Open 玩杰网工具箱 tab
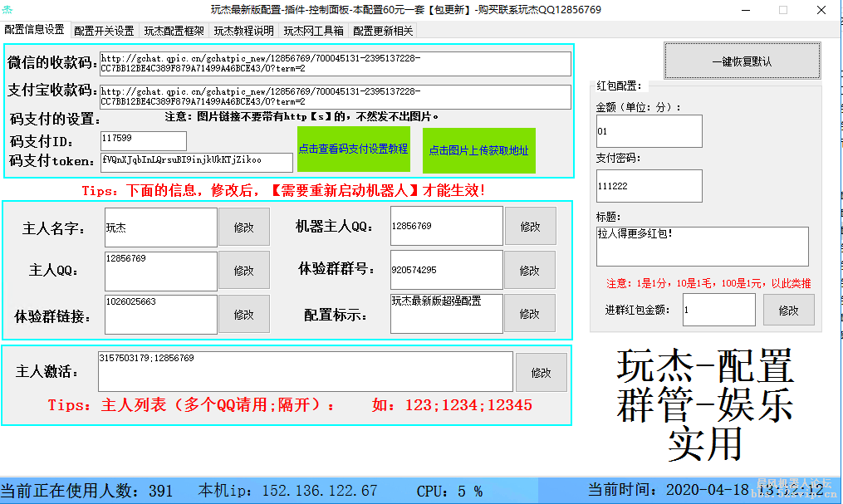Screen dimensions: 843x504 point(313,31)
